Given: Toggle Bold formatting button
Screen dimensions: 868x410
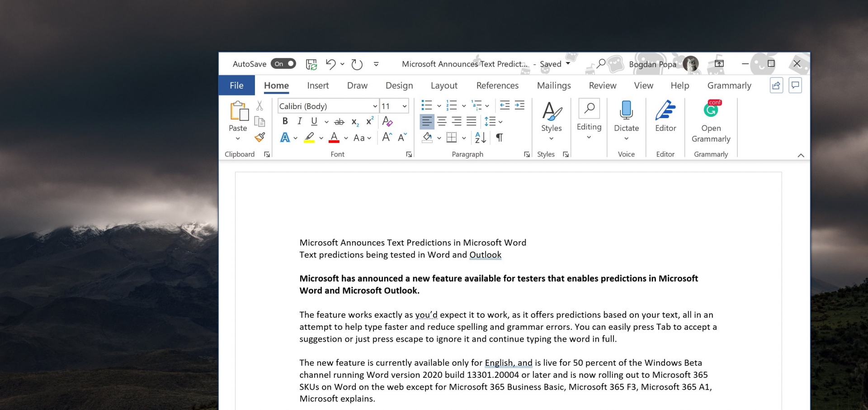Looking at the screenshot, I should [x=285, y=121].
